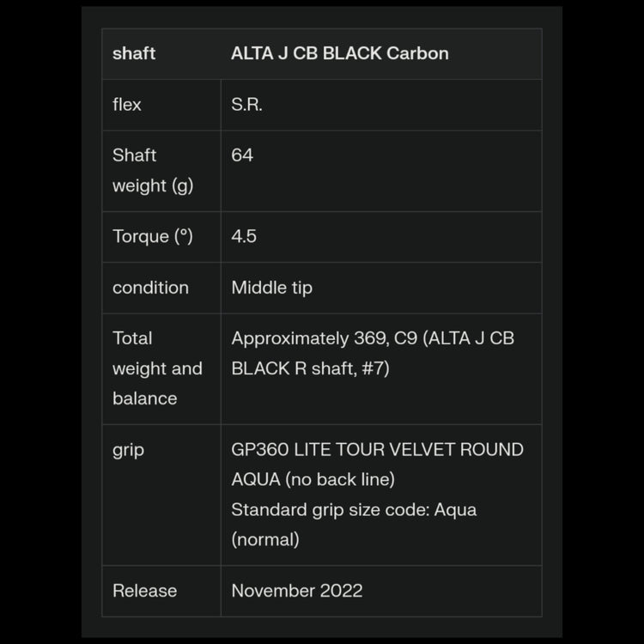Click the 'condition' row label
This screenshot has width=644, height=644.
pos(150,288)
